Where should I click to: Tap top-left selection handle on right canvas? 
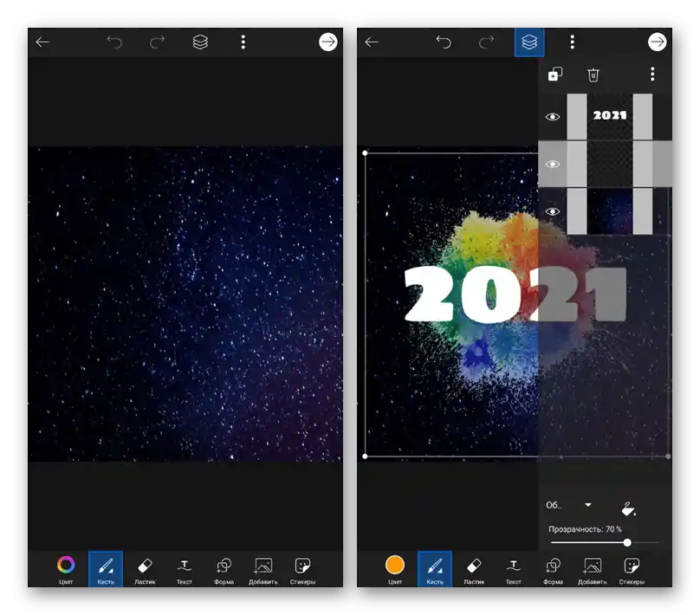click(x=366, y=153)
